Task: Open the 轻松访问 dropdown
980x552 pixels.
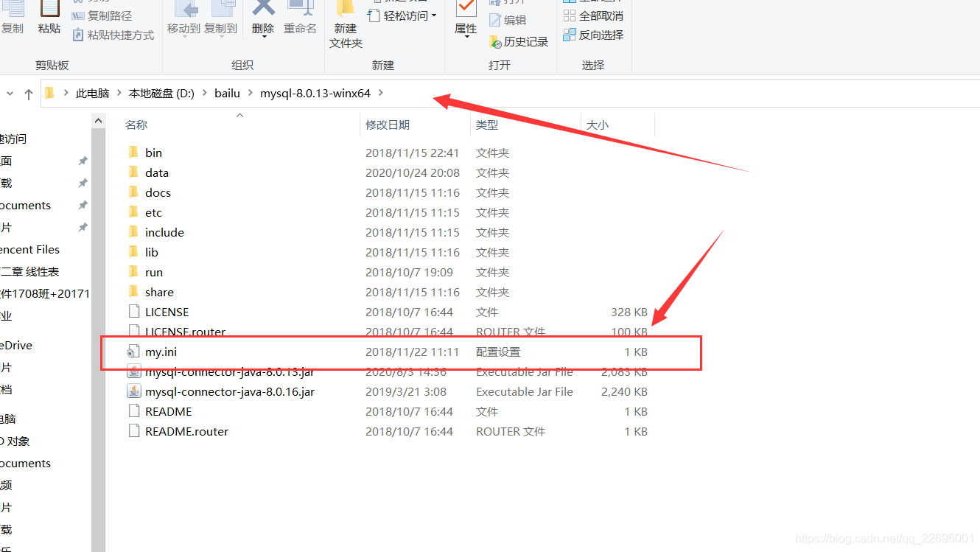Action: (x=402, y=15)
